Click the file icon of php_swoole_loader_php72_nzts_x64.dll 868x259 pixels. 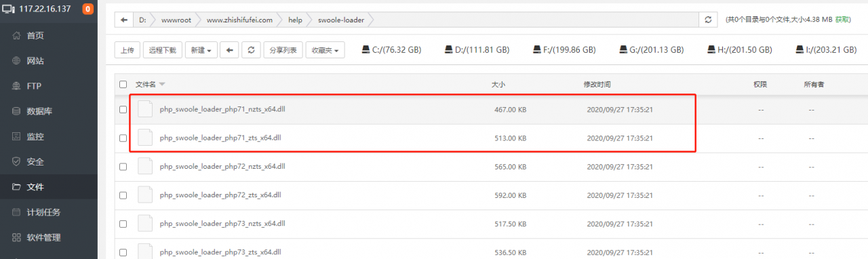pos(144,166)
